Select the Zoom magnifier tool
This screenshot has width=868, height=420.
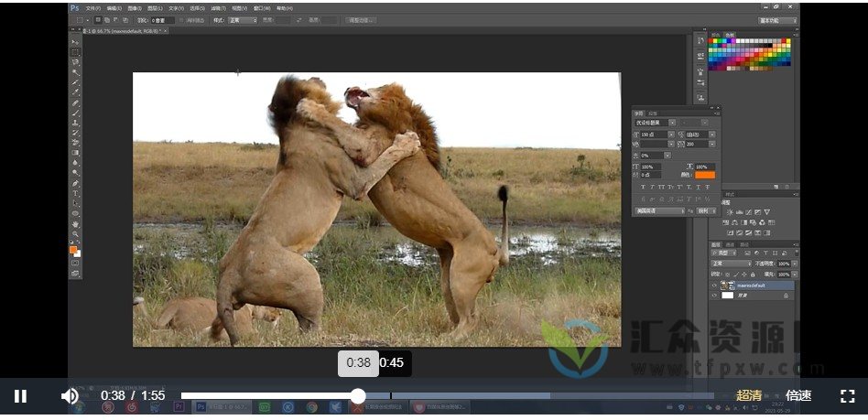coord(75,234)
